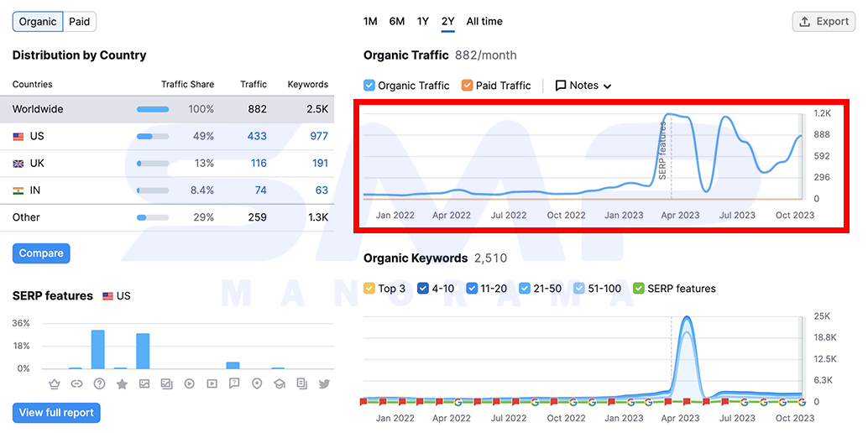This screenshot has height=433, width=868.
Task: Choose the All time range
Action: click(x=484, y=22)
